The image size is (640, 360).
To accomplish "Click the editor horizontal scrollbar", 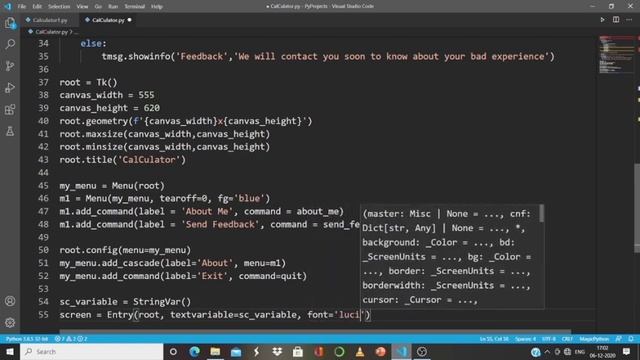I will click(x=315, y=331).
